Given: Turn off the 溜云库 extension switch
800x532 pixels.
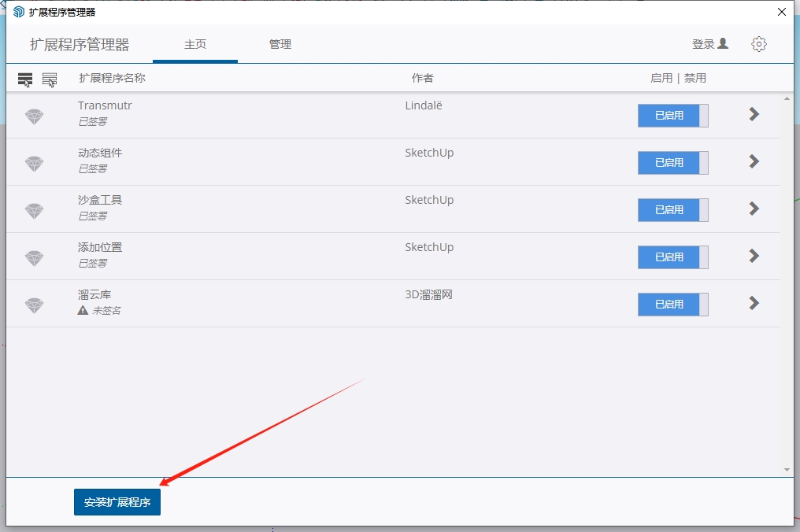Looking at the screenshot, I should click(672, 305).
